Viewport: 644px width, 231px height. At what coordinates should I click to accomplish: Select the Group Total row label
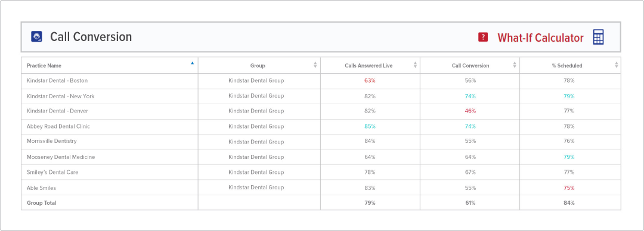[x=42, y=202]
